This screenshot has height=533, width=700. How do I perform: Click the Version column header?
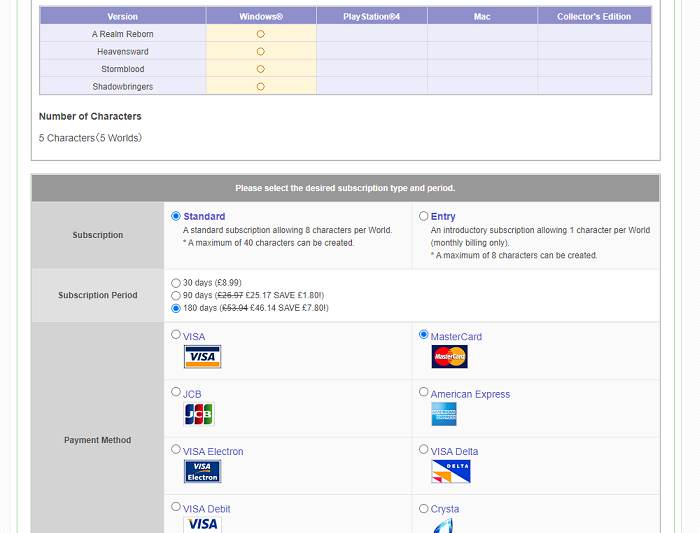123,17
